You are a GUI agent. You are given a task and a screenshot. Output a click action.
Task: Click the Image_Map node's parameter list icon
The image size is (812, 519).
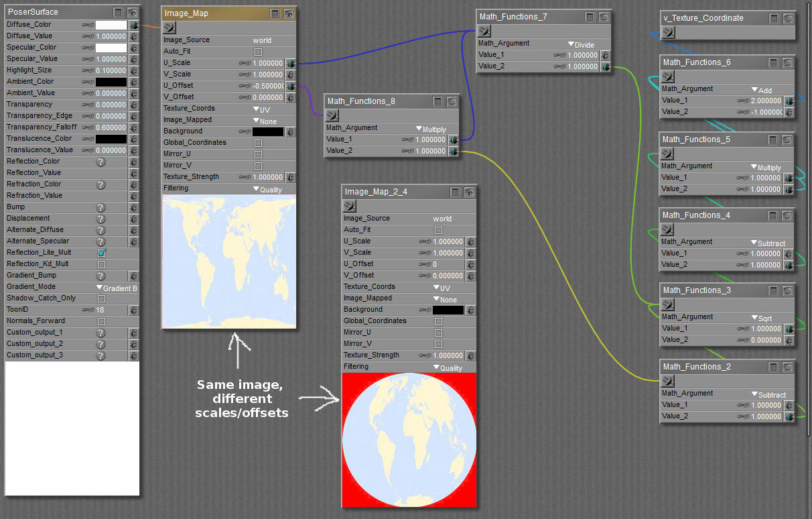point(275,13)
